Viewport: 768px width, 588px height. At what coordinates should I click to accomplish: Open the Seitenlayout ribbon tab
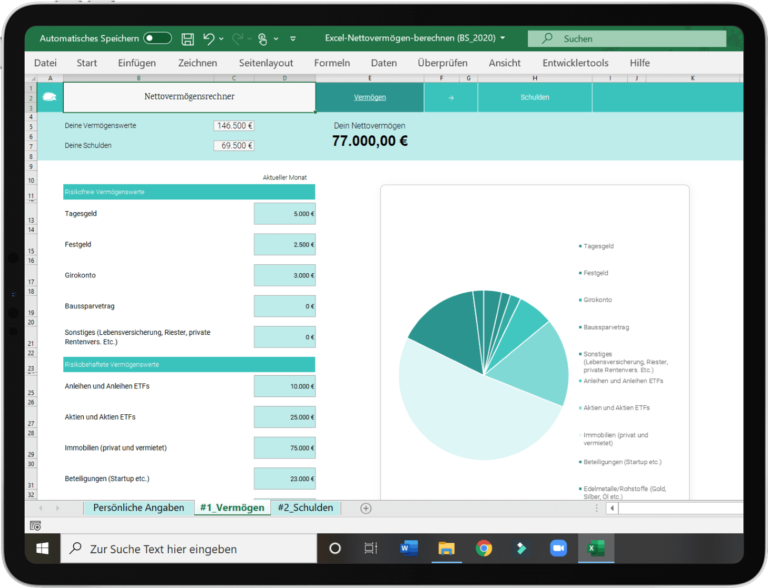pos(266,63)
